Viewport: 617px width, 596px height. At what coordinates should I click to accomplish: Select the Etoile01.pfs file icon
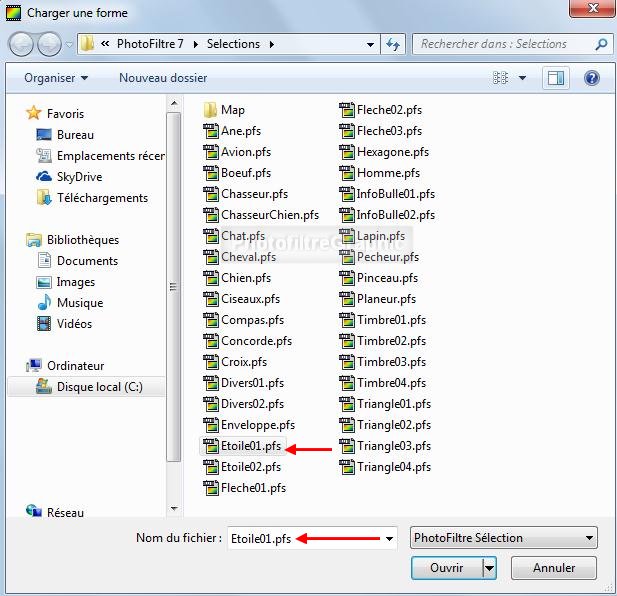coord(210,446)
